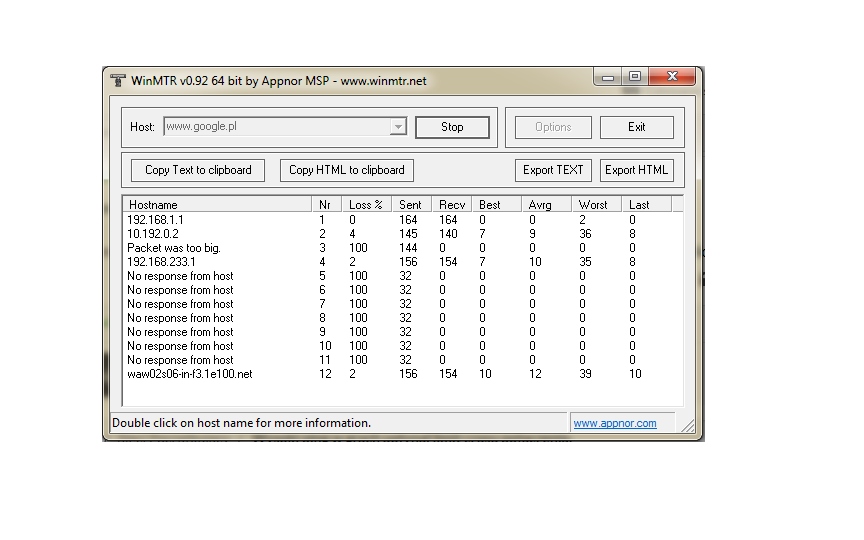Minimize the WinMTR window
864x540 pixels.
click(608, 77)
